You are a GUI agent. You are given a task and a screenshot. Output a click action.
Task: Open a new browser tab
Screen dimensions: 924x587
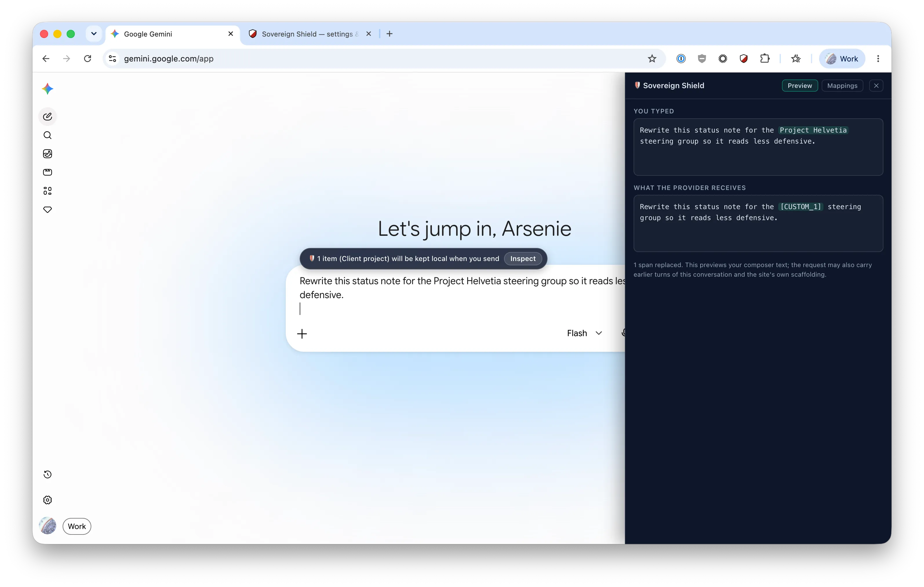coord(390,34)
